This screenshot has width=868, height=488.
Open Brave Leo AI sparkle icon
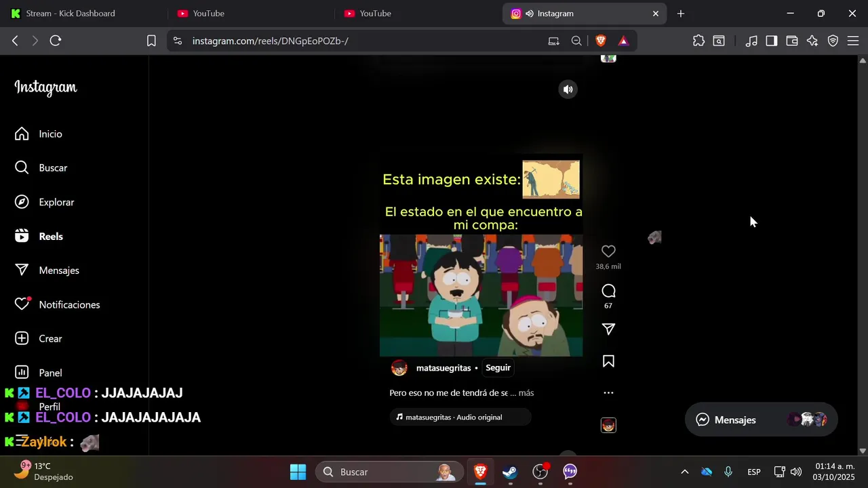[812, 41]
